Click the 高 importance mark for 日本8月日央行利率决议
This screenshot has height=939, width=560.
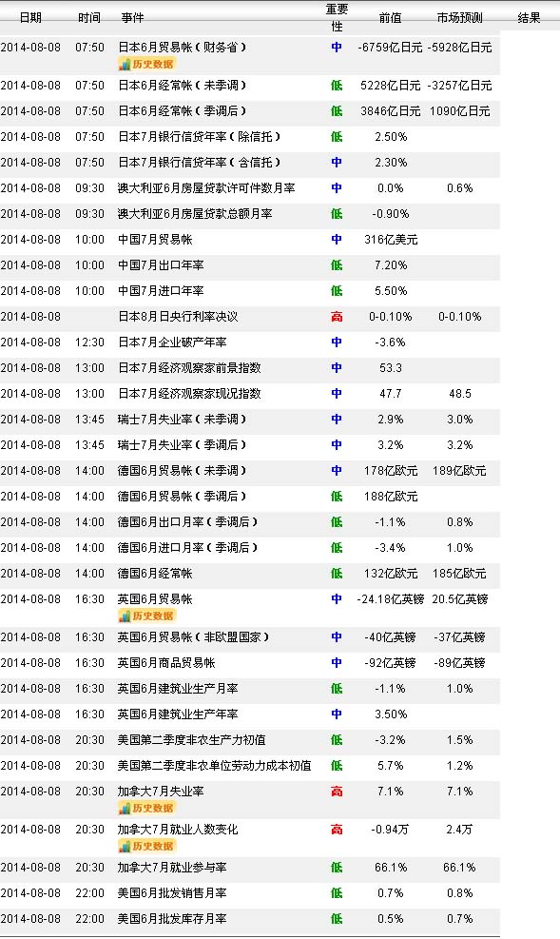click(x=337, y=318)
